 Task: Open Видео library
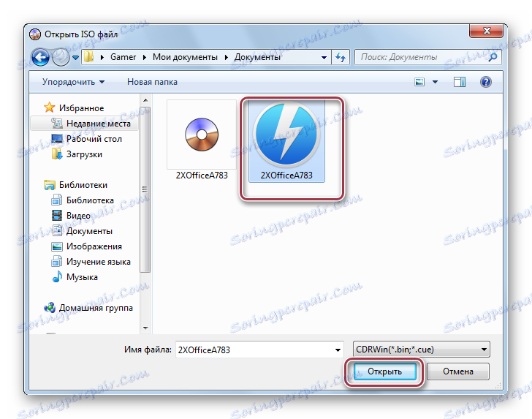click(71, 216)
